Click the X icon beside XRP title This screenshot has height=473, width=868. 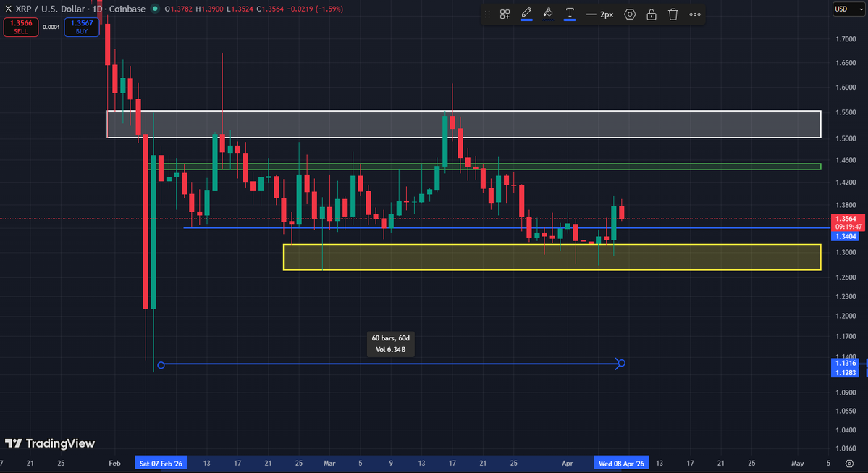(x=8, y=9)
